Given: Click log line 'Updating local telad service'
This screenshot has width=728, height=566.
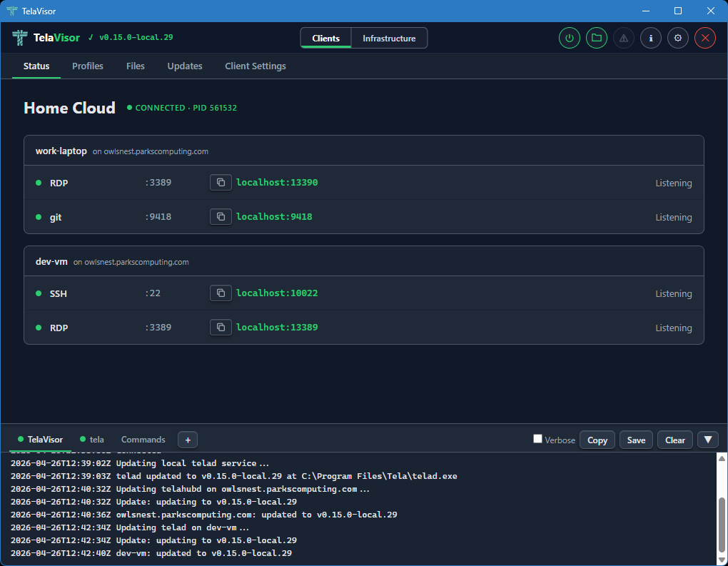Looking at the screenshot, I should click(x=140, y=463).
